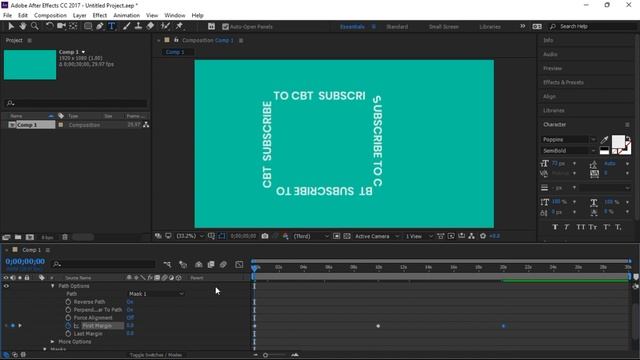
Task: Toggle Perpendicular To Path stopwatch
Action: tap(68, 310)
